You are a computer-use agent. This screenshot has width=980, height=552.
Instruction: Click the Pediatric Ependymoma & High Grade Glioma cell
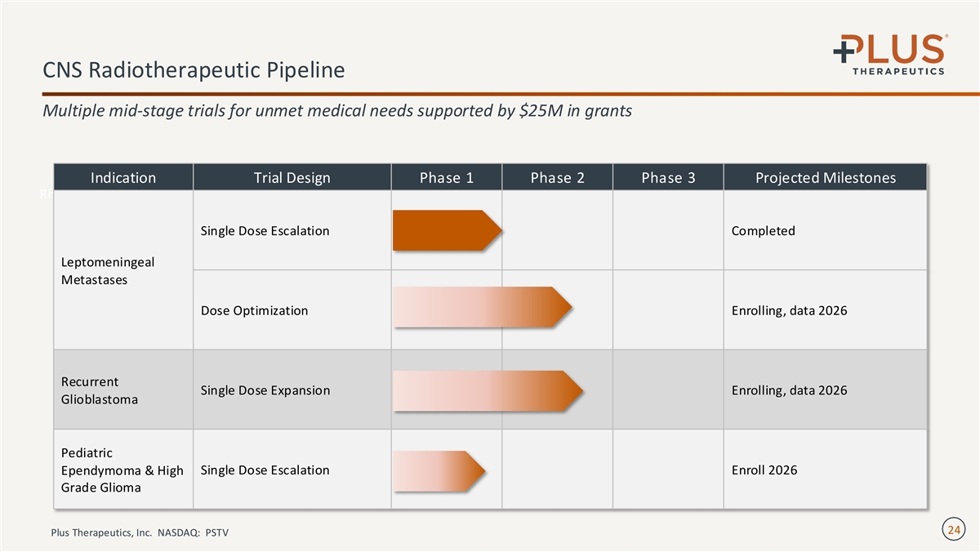pos(122,470)
